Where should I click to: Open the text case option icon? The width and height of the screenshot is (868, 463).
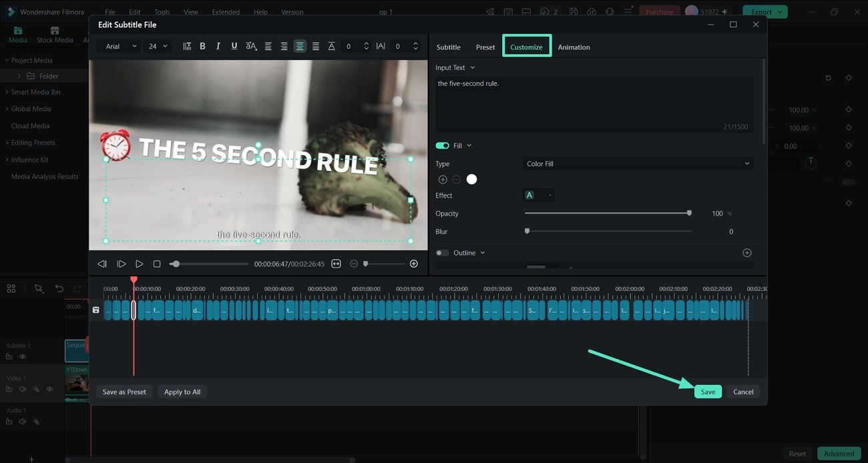(x=251, y=46)
